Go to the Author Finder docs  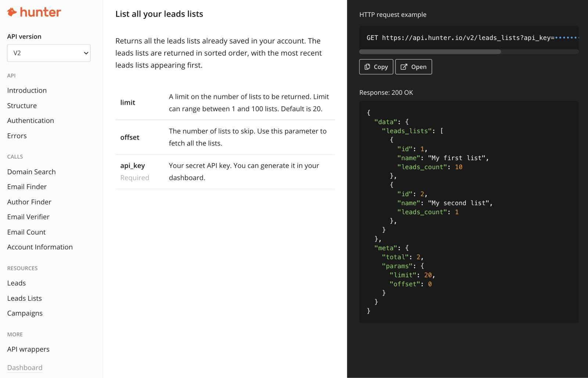29,202
